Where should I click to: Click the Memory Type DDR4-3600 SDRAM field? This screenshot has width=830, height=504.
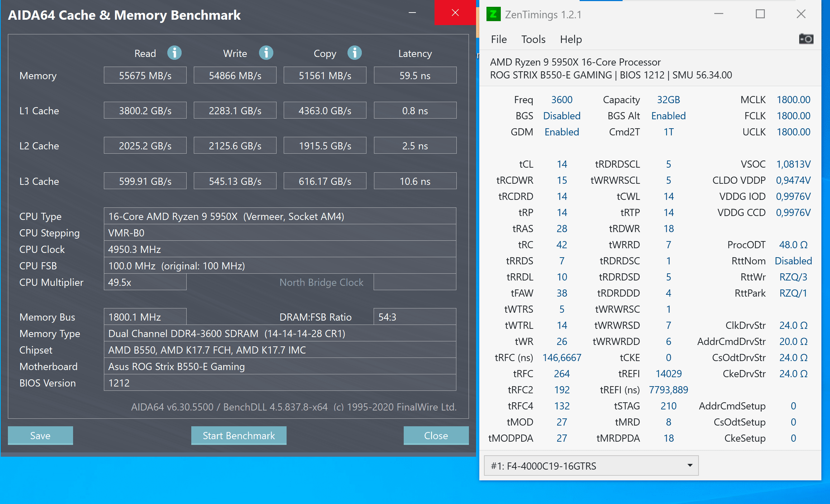[280, 333]
